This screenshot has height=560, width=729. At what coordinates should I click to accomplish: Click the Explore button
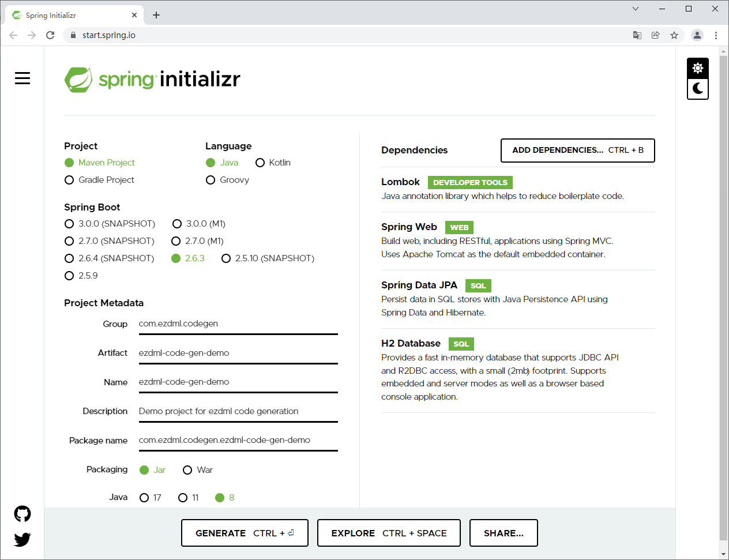point(389,533)
